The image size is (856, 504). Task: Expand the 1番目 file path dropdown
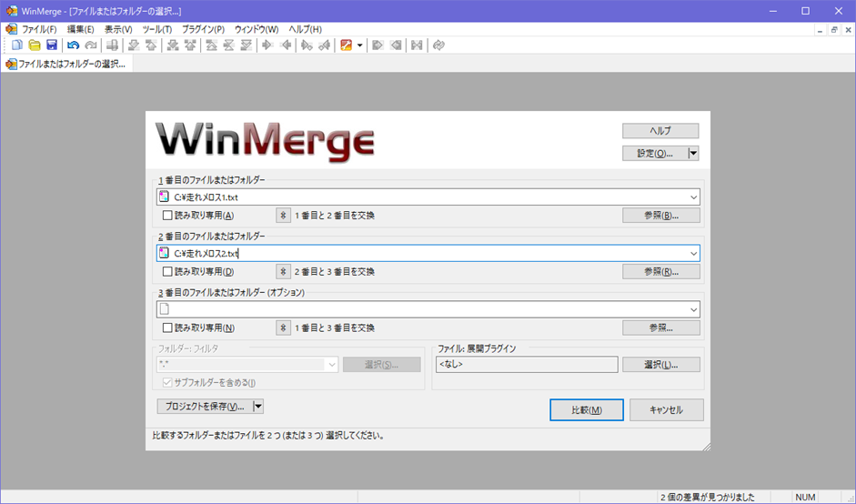coord(693,197)
